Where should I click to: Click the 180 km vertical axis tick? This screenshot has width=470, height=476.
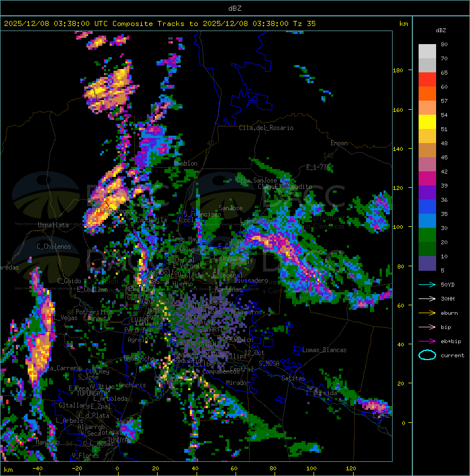(398, 71)
